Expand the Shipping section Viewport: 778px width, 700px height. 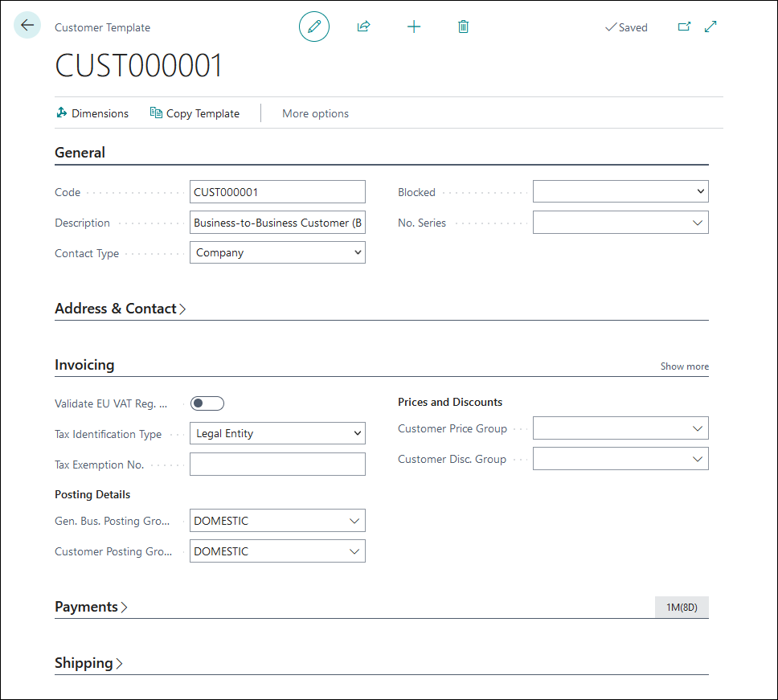[x=88, y=663]
